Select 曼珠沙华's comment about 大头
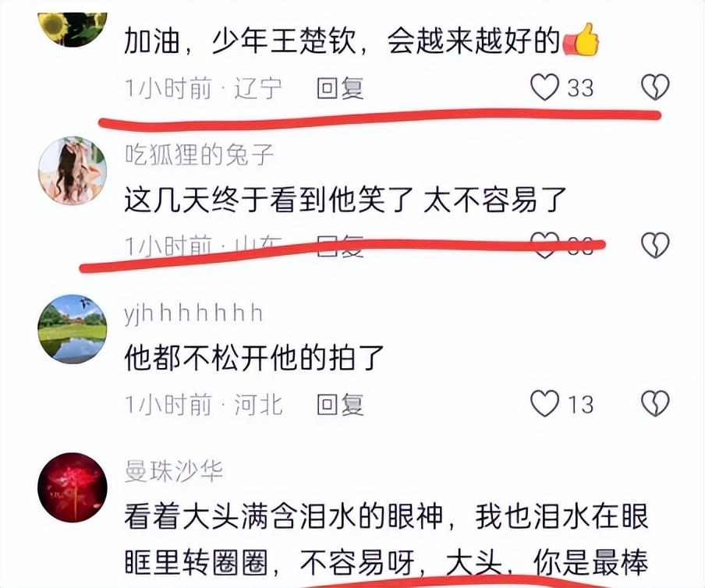The width and height of the screenshot is (705, 588). click(x=386, y=540)
